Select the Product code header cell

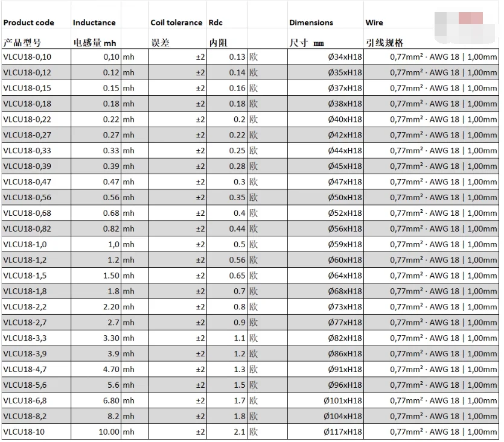(x=36, y=15)
